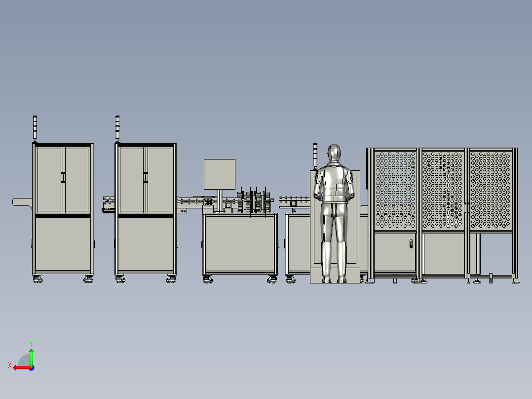Image resolution: width=532 pixels, height=399 pixels.
Task: Click the Y label on the axis triad
Action: [x=31, y=344]
